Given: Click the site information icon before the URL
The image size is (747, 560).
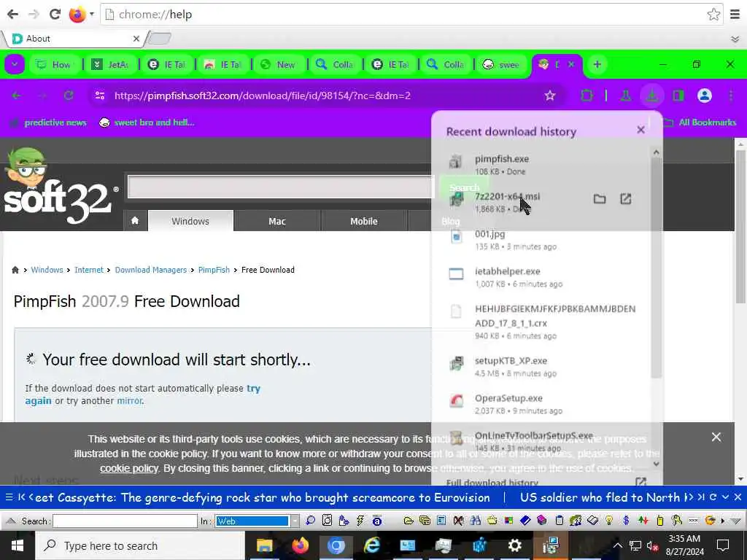Looking at the screenshot, I should [100, 96].
